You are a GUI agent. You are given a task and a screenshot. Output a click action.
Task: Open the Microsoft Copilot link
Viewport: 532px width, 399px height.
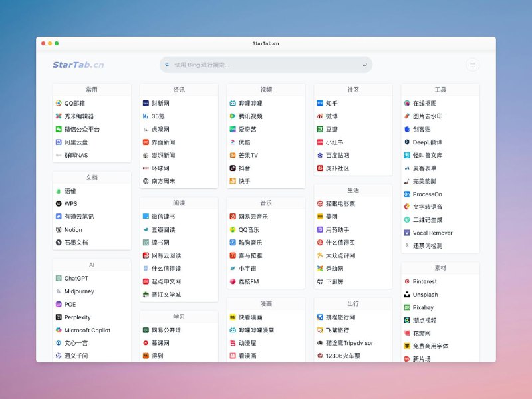pyautogui.click(x=86, y=331)
